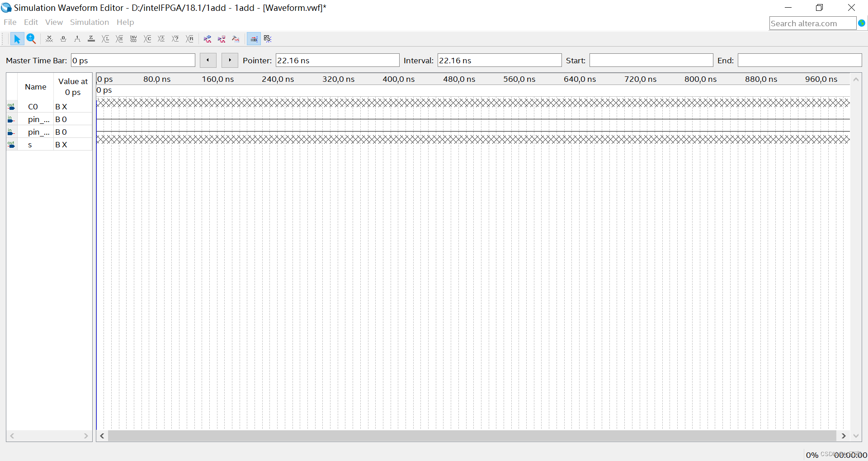
Task: Click the 480,0 ns time ruler mark
Action: pyautogui.click(x=459, y=79)
